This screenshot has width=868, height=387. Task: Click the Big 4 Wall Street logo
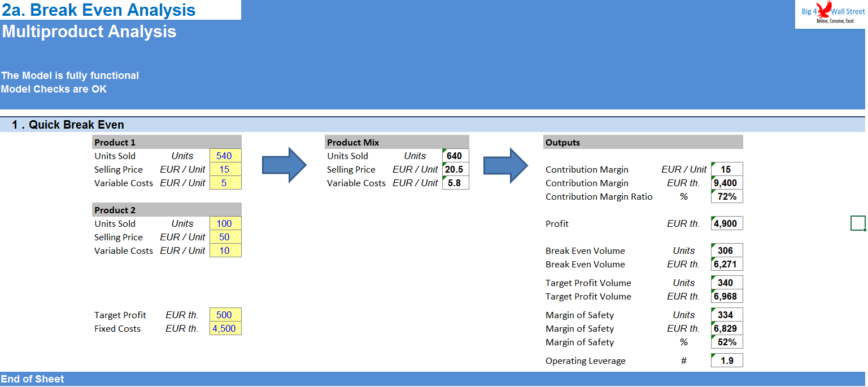tap(830, 14)
